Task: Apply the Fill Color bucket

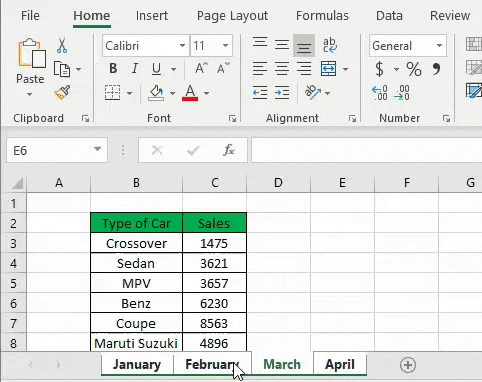Action: [156, 93]
